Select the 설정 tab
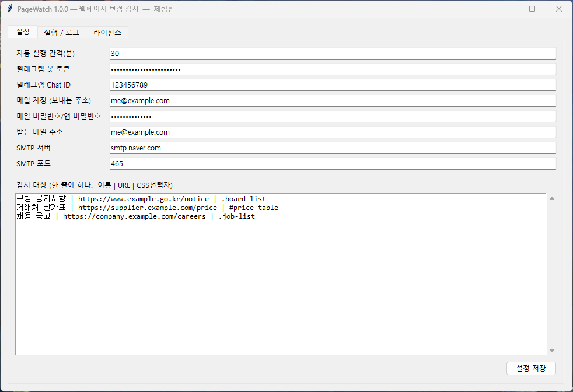 (23, 32)
